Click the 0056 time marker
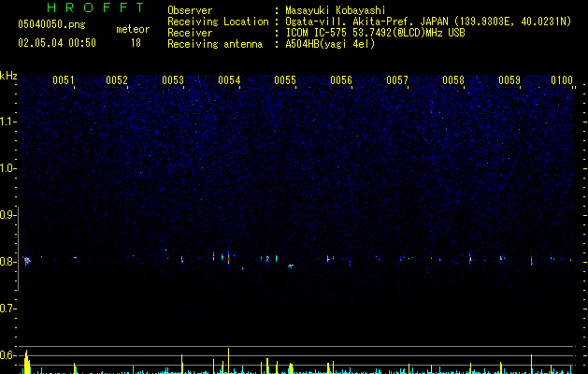The image size is (588, 374). click(341, 79)
